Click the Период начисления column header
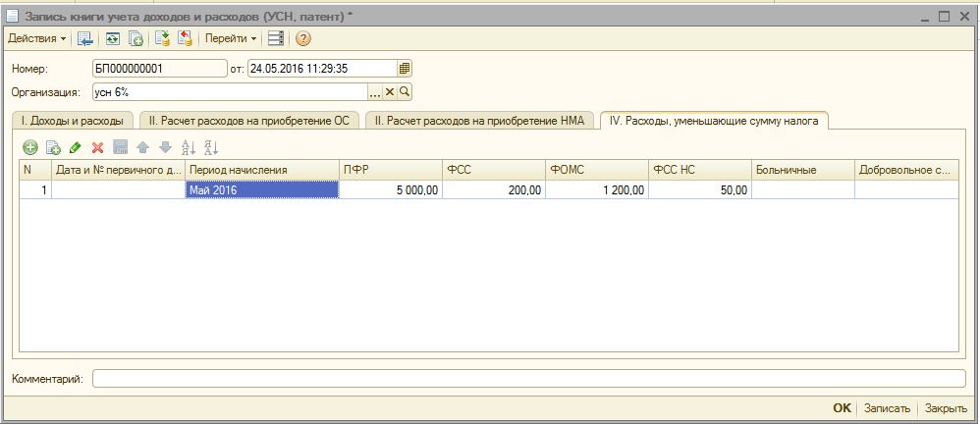Screen dimensions: 980x425 (x=262, y=170)
